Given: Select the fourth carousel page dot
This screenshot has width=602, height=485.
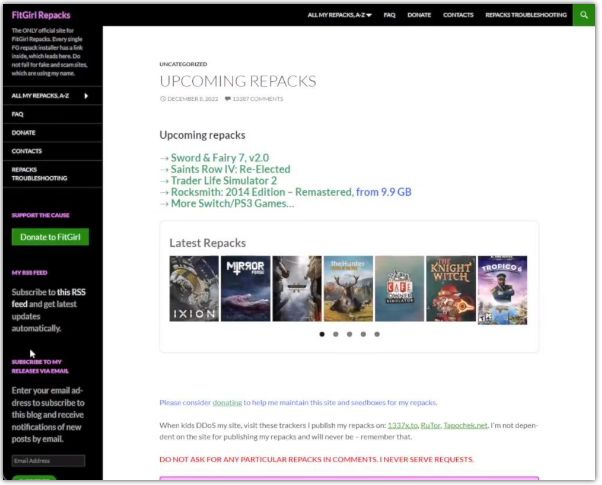Looking at the screenshot, I should [x=363, y=334].
